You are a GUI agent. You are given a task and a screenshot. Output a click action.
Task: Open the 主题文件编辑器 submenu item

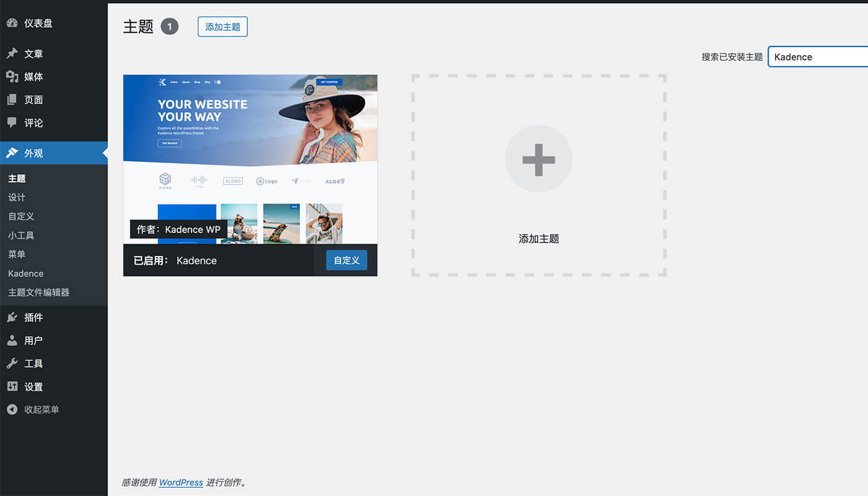coord(38,292)
